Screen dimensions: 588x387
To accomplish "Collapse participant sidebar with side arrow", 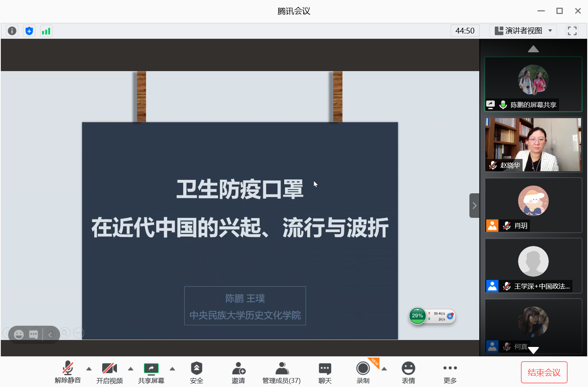I will tap(474, 206).
